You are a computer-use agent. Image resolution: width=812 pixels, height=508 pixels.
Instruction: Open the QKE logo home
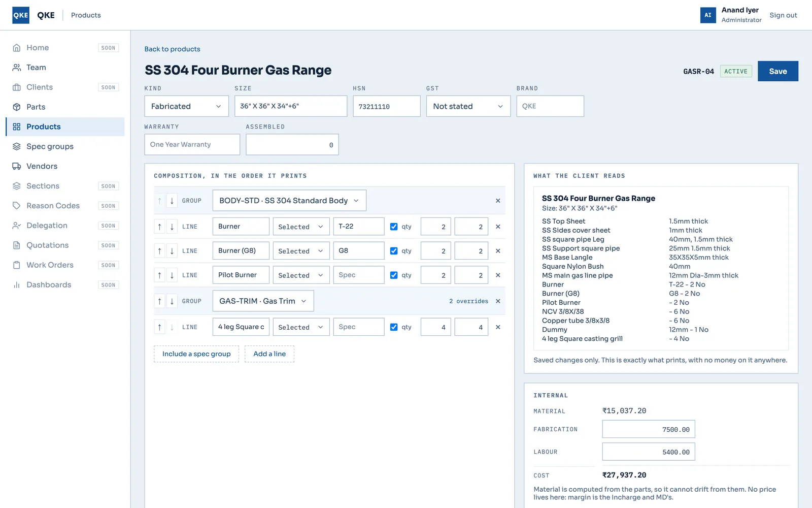pos(21,15)
